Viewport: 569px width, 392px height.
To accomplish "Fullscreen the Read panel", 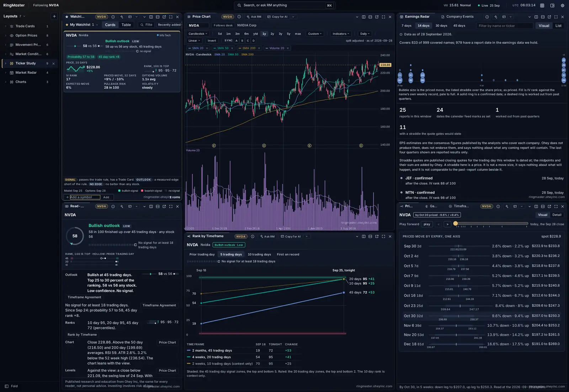I will click(171, 206).
